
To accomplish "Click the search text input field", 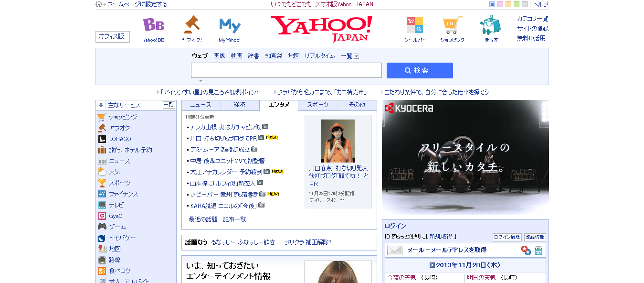I will (x=286, y=70).
